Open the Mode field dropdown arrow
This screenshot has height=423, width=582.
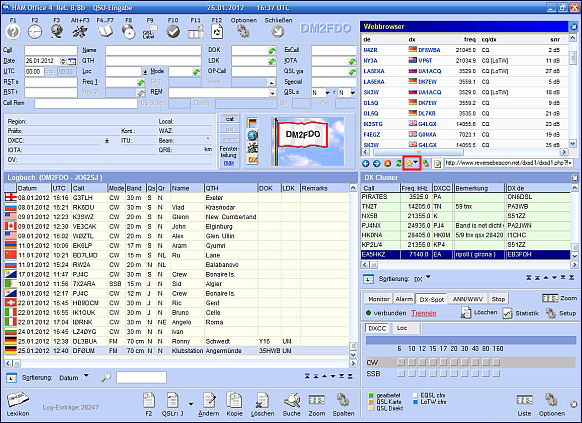[196, 72]
